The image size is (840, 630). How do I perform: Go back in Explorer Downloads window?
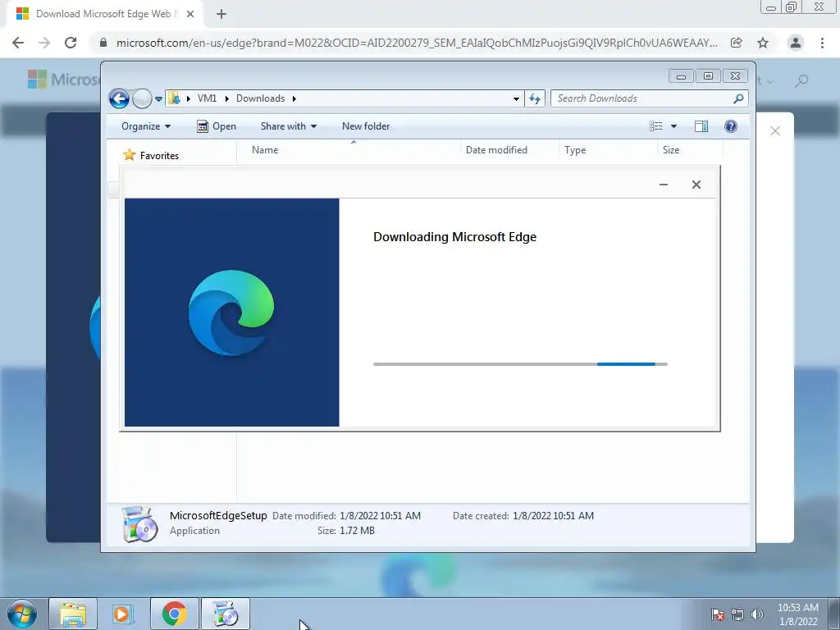(119, 98)
